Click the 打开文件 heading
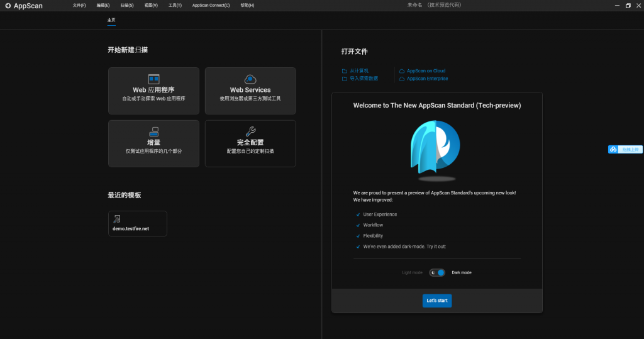Image resolution: width=644 pixels, height=339 pixels. click(355, 52)
